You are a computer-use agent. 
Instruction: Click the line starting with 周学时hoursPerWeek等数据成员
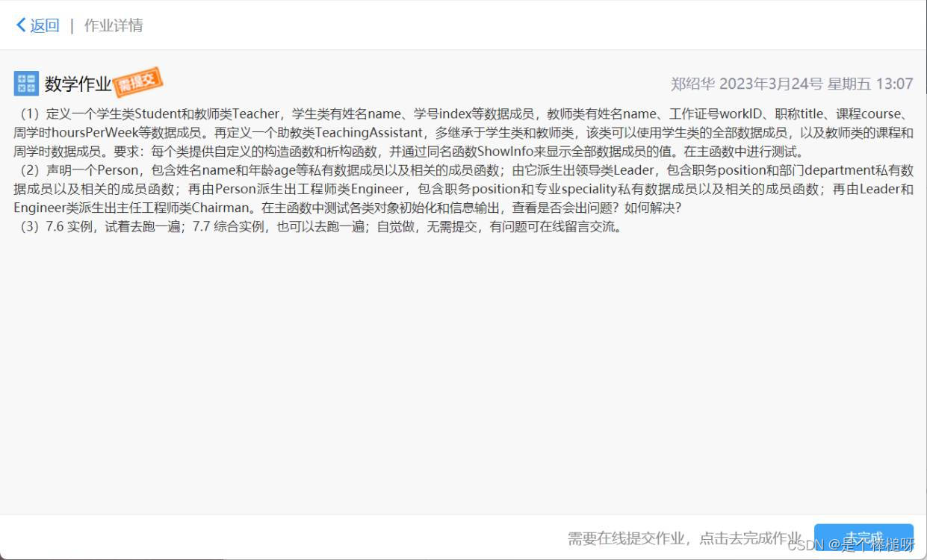click(x=409, y=152)
